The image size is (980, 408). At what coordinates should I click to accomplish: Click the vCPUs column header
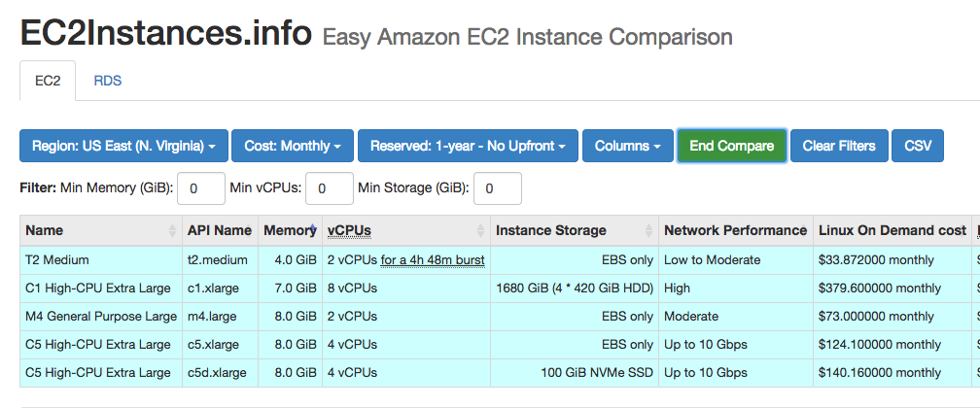tap(406, 230)
